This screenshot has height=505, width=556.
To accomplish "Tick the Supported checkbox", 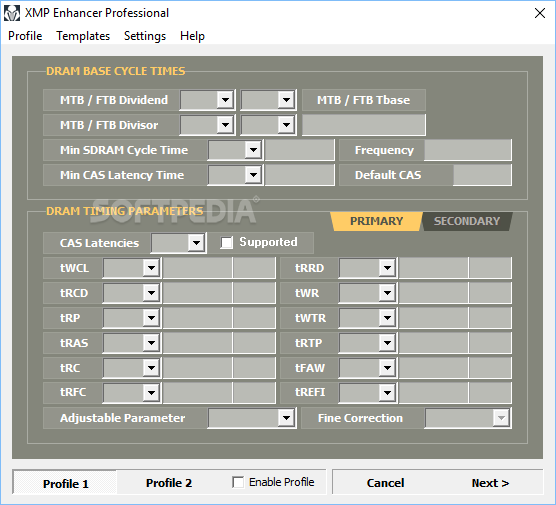I will [226, 243].
